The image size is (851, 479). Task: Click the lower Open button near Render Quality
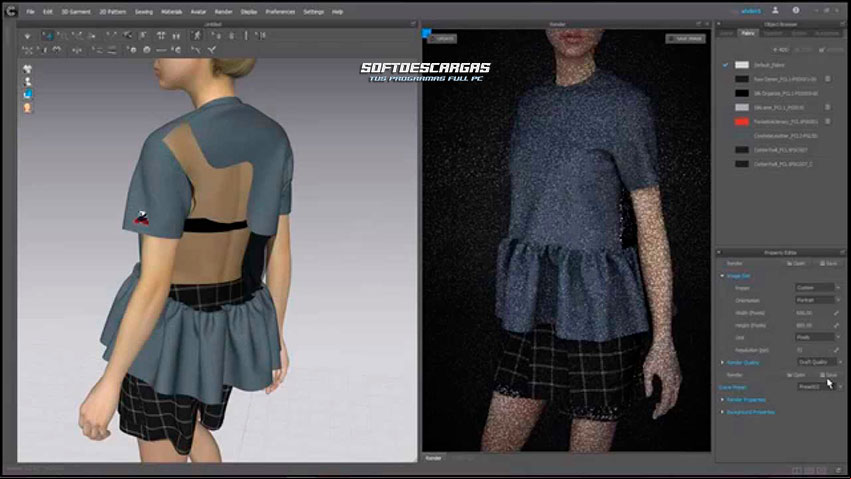[796, 375]
